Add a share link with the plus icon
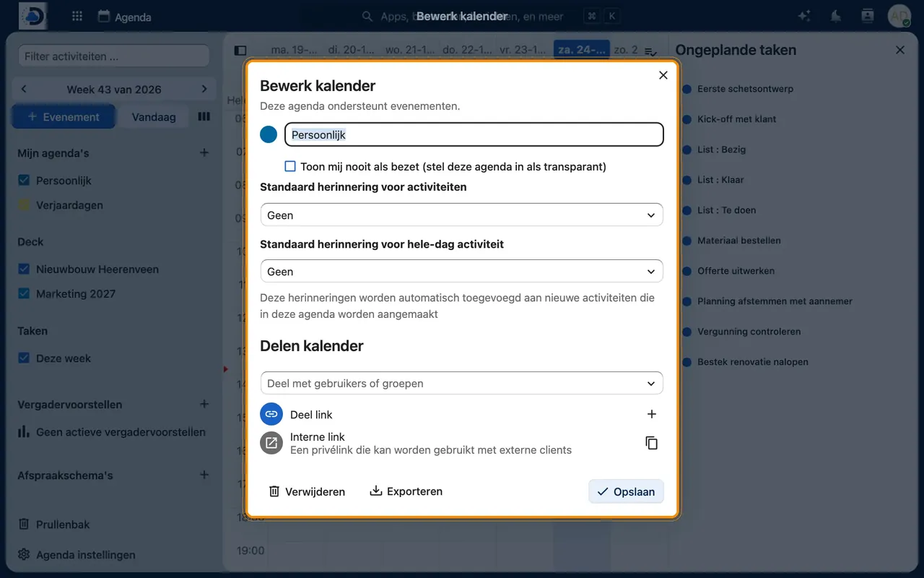 tap(651, 414)
